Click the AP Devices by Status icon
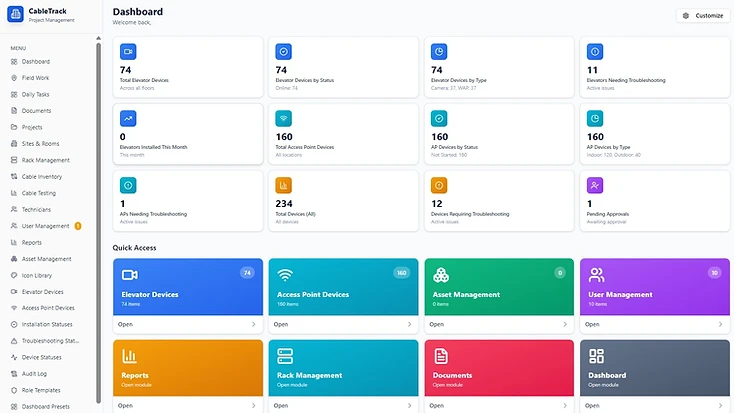The width and height of the screenshot is (734, 413). pyautogui.click(x=439, y=118)
